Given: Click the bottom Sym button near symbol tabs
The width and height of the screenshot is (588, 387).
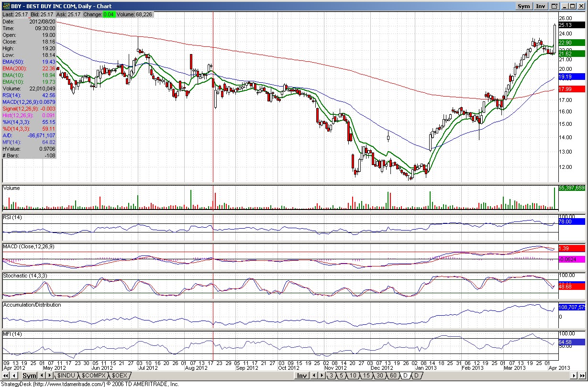Looking at the screenshot, I should pos(29,376).
